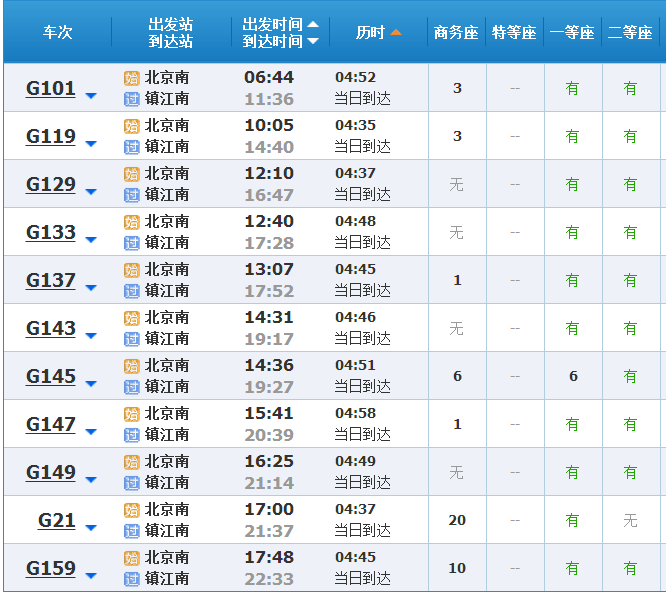
Task: Expand stop details arrow next to G101
Action: coord(91,96)
